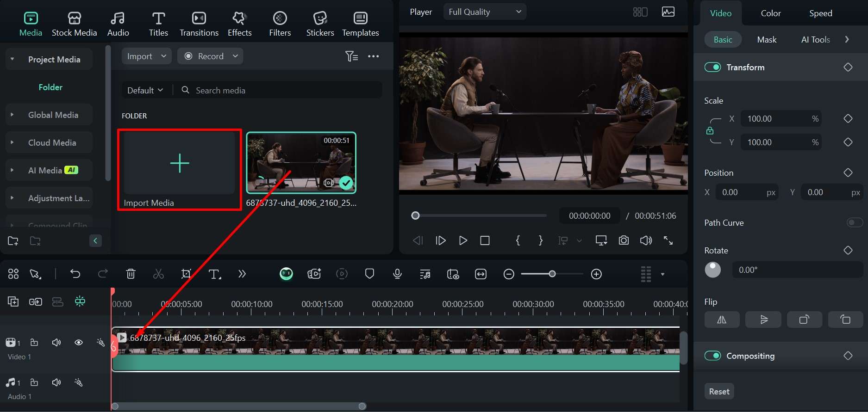Add text with the Text tool

click(x=214, y=274)
